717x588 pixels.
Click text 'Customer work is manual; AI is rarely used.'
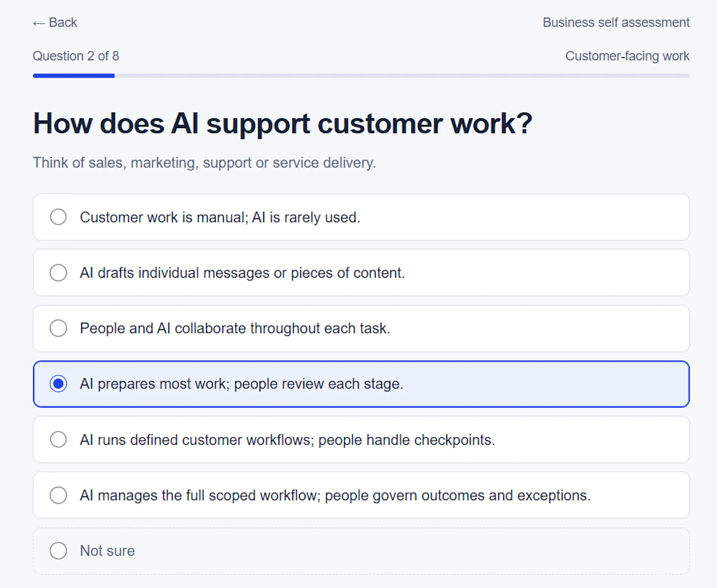(x=220, y=217)
